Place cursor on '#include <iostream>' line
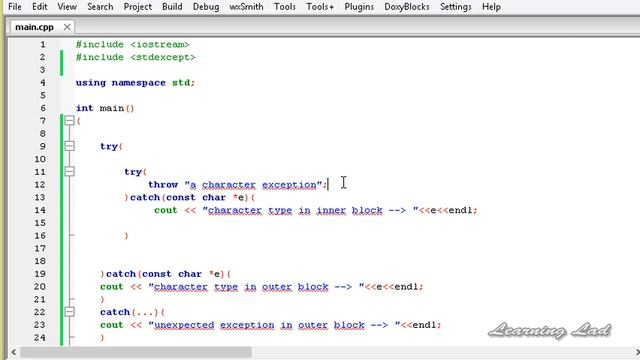Image resolution: width=640 pixels, height=360 pixels. [x=133, y=44]
